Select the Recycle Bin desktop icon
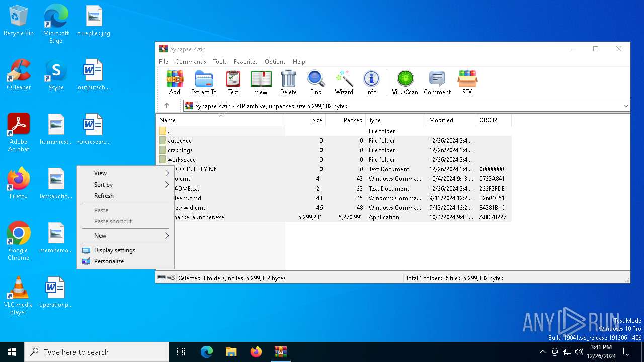Screen dimensions: 644x362 19,21
